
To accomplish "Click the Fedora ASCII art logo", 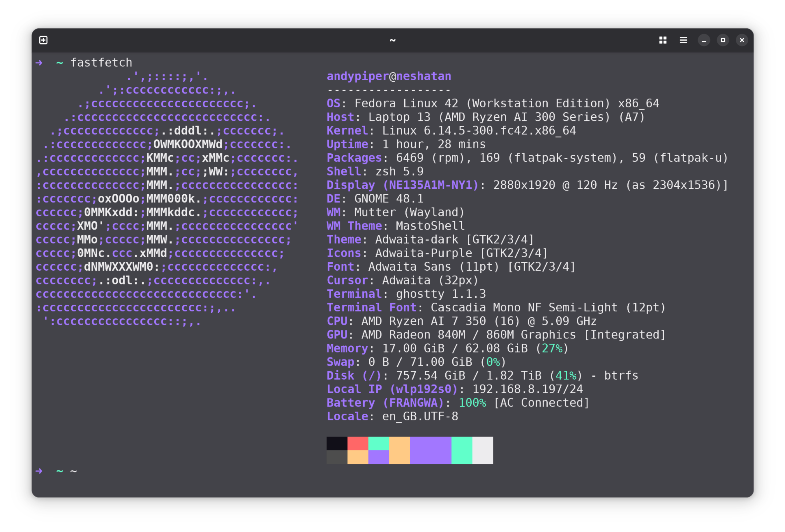I will (x=167, y=199).
